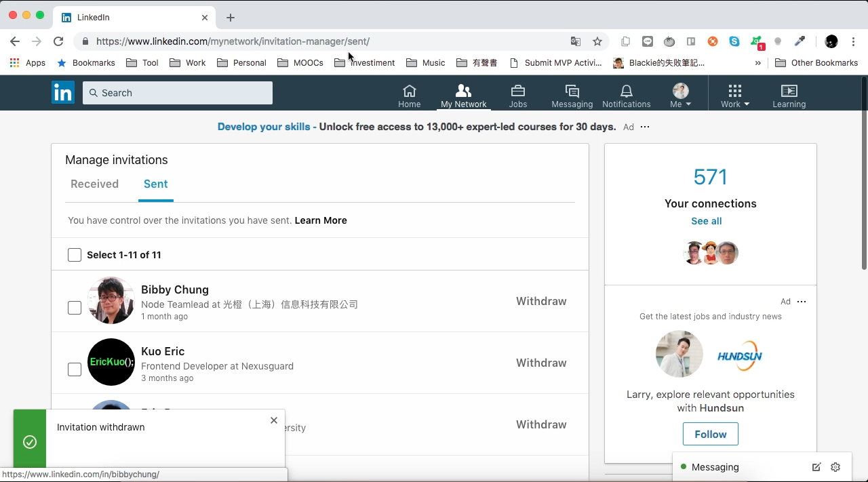Compose a new message icon in Messaging bar

click(x=816, y=467)
